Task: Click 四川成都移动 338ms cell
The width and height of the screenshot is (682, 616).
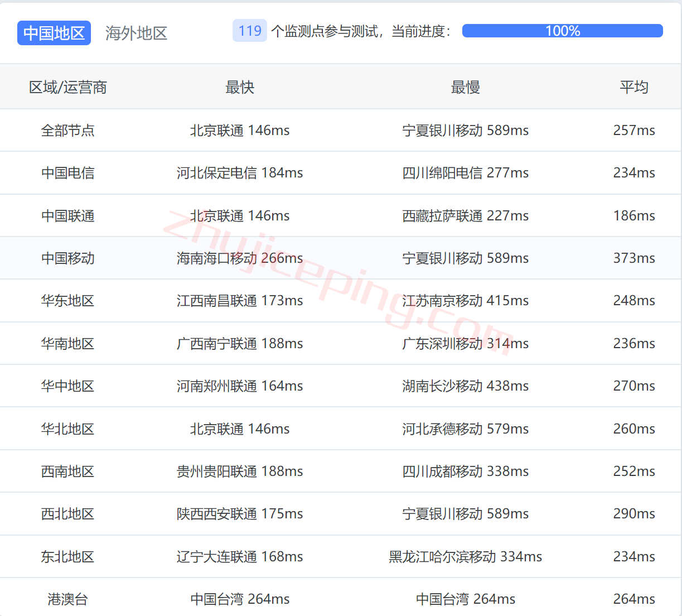Action: [x=466, y=471]
